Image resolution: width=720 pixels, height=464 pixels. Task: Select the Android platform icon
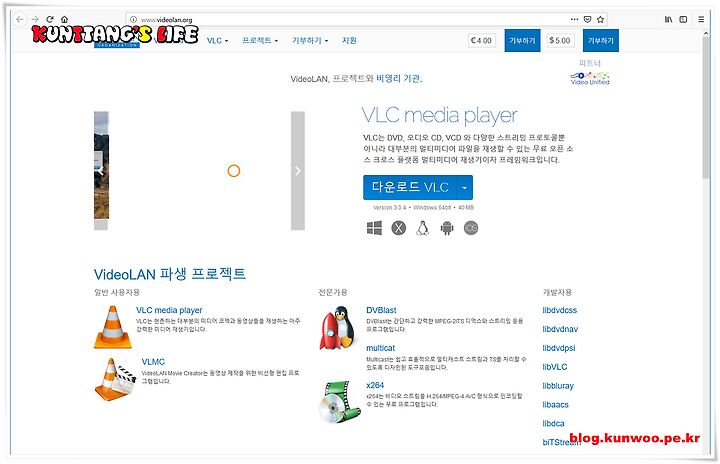click(447, 228)
